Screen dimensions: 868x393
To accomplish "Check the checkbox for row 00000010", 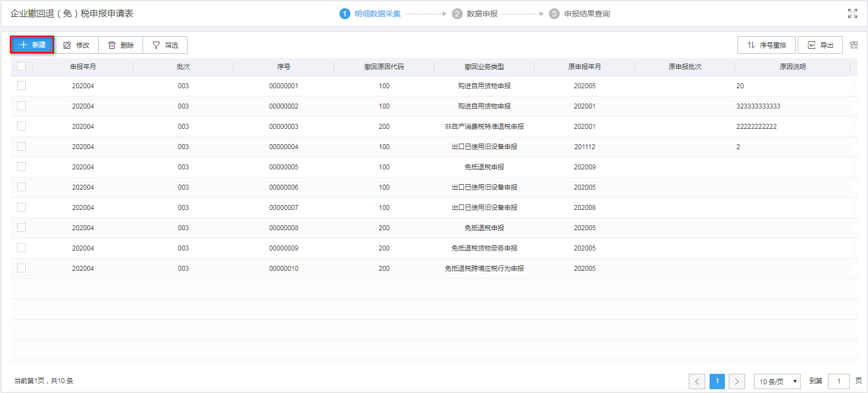I will tap(21, 268).
